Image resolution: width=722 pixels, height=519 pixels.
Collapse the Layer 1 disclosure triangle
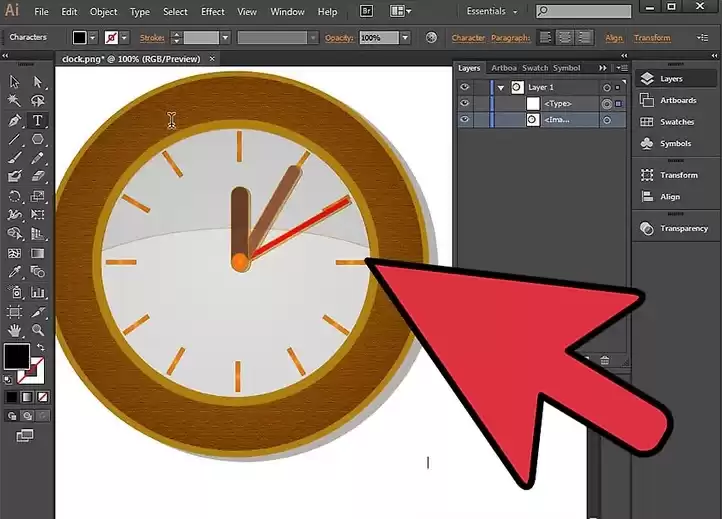[x=501, y=88]
